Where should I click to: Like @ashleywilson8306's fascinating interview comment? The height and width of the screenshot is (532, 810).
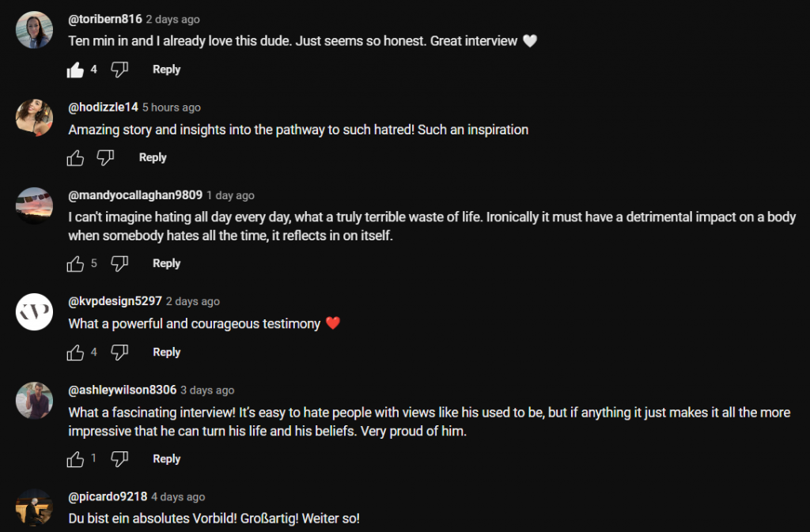76,459
